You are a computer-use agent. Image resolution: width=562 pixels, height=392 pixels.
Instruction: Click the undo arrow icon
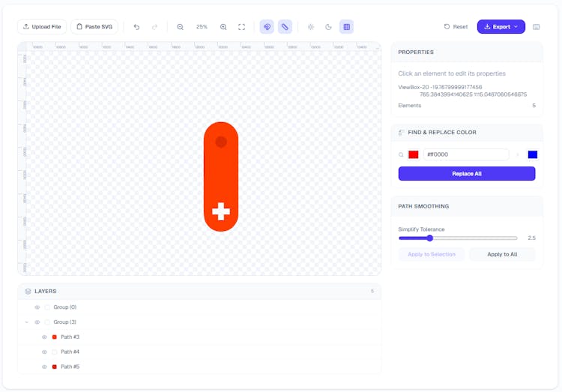click(x=136, y=27)
